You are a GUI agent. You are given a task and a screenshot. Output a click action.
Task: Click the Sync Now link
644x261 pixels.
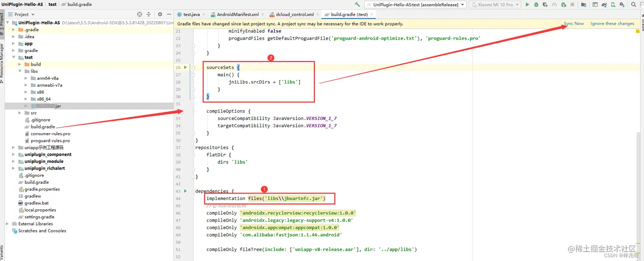click(574, 24)
